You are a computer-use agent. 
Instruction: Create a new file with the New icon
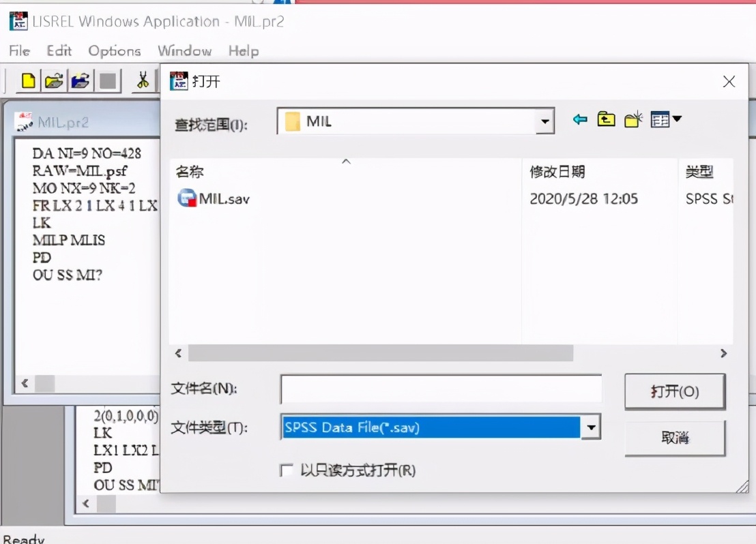pyautogui.click(x=27, y=80)
